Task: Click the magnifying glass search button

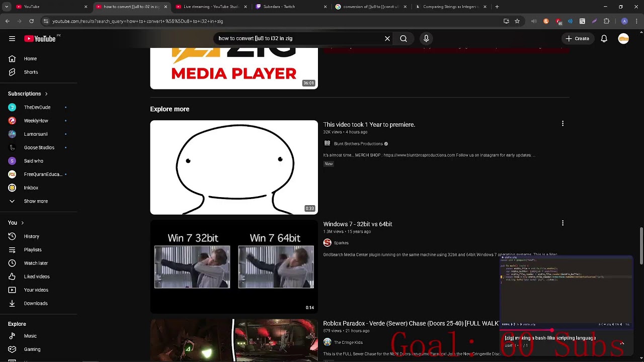Action: point(404,38)
